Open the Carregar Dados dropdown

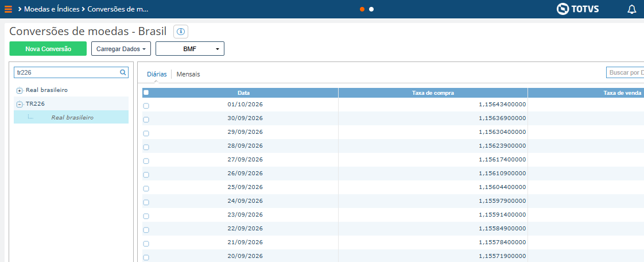[121, 48]
